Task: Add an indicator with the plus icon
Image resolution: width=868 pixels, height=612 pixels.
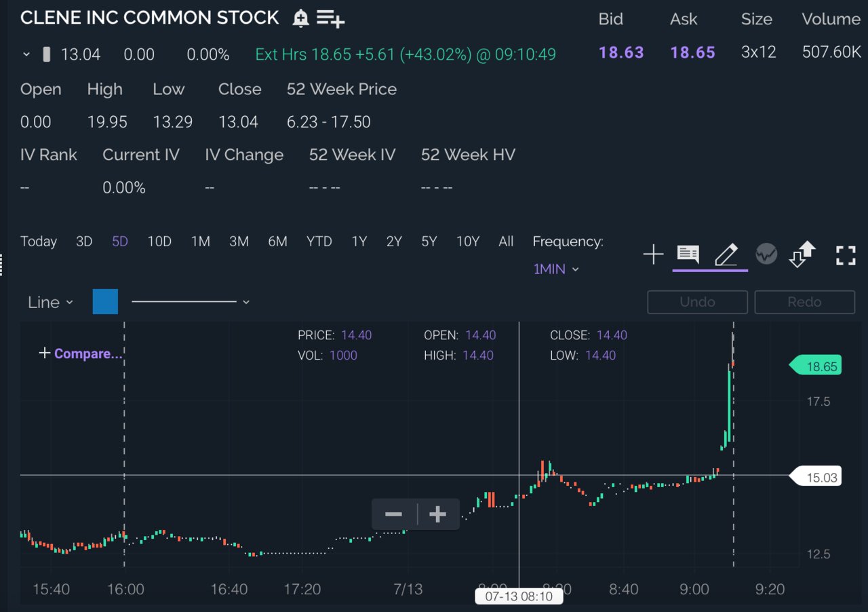Action: (x=653, y=255)
